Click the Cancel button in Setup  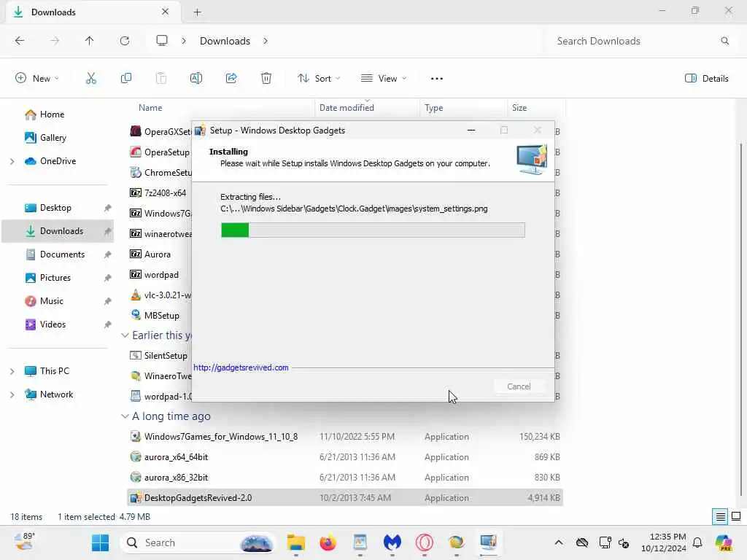coord(519,386)
